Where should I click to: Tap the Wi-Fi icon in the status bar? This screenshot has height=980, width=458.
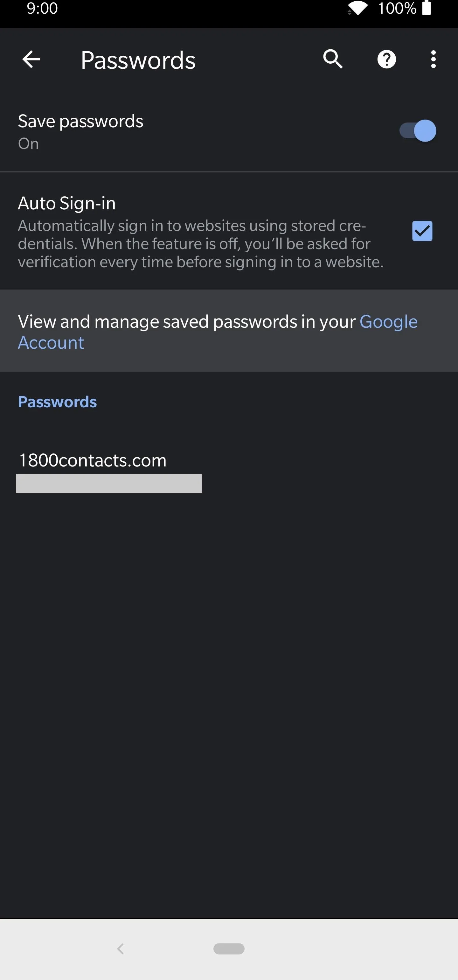click(x=357, y=8)
